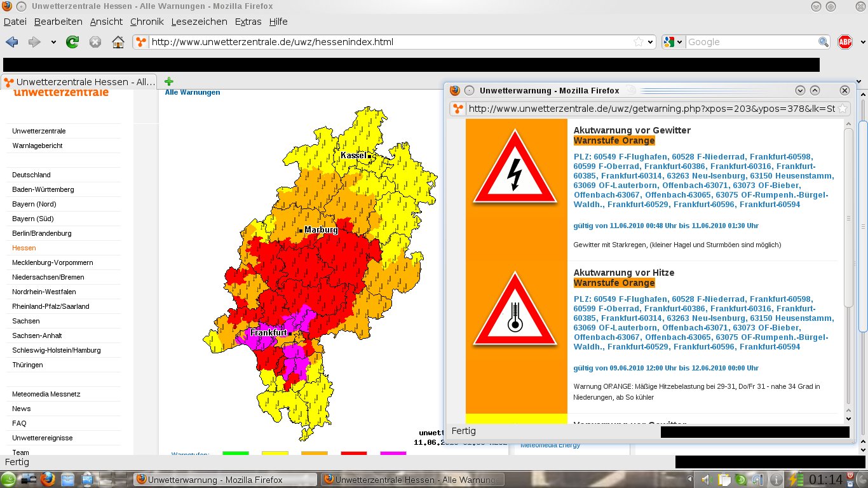Click into the Google search field
The image size is (868, 488).
pos(752,42)
